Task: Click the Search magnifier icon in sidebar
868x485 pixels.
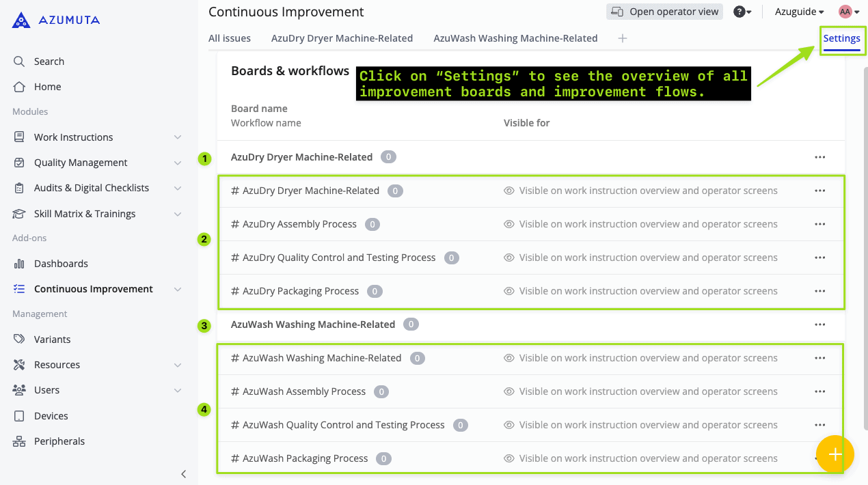Action: 19,61
